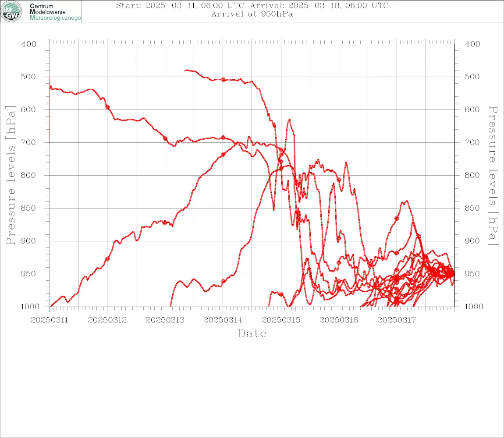Click the right axis 700 label
The height and width of the screenshot is (438, 504).
[472, 142]
